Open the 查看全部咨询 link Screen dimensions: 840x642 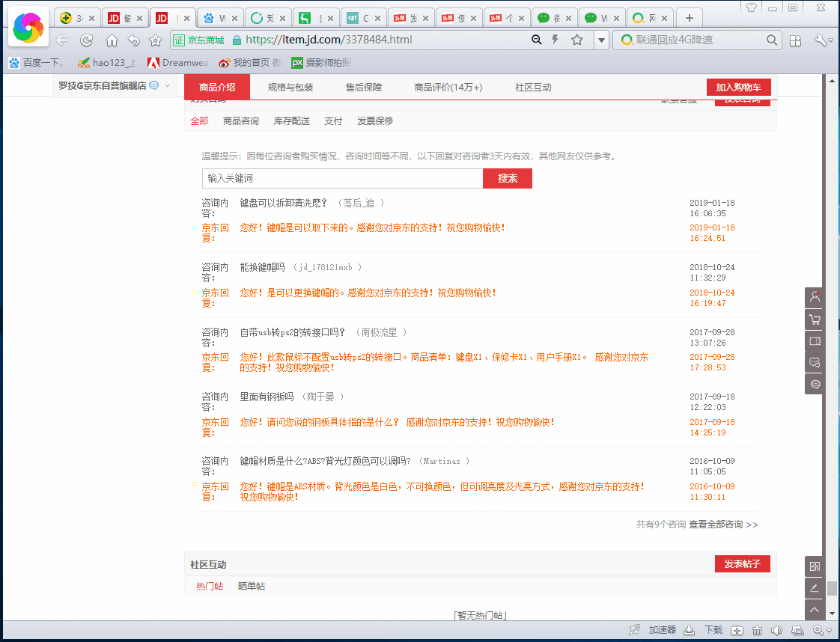(x=723, y=525)
